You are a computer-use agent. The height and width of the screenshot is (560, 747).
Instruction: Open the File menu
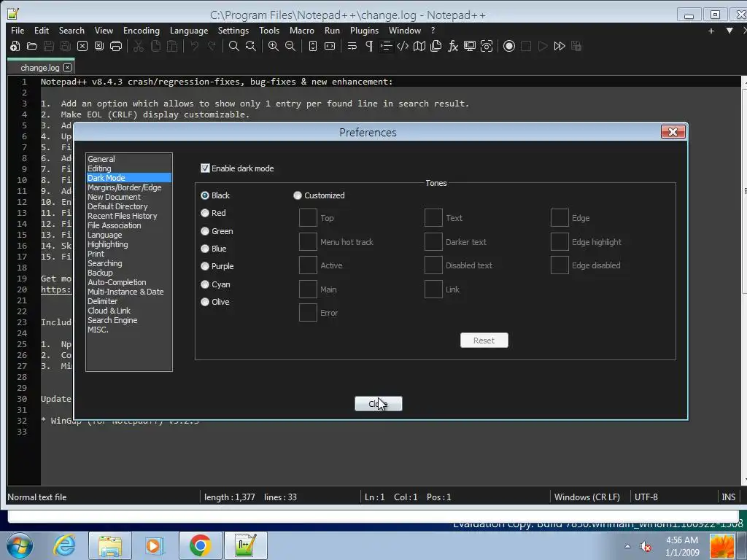[x=18, y=31]
